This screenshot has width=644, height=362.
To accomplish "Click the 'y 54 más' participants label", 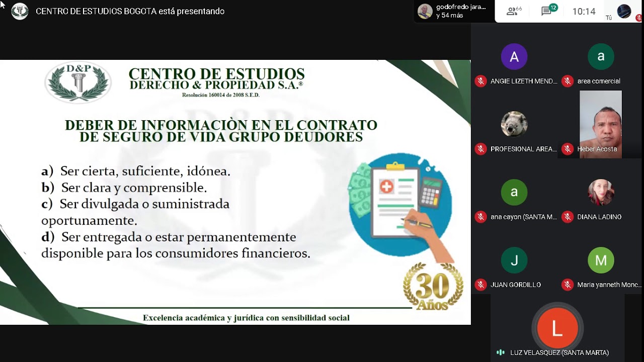I will point(450,16).
